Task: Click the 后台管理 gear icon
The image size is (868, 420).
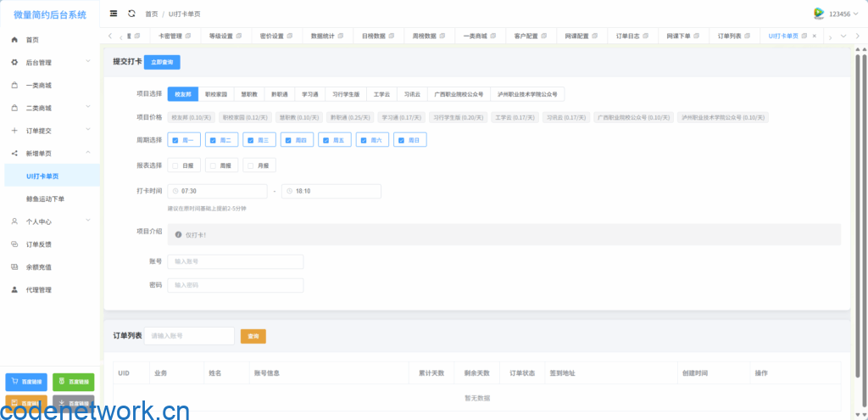Action: [x=14, y=63]
